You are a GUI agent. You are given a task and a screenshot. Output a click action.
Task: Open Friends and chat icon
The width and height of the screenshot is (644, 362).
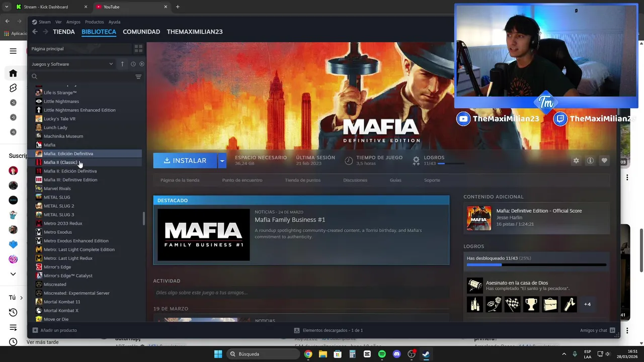pyautogui.click(x=612, y=330)
